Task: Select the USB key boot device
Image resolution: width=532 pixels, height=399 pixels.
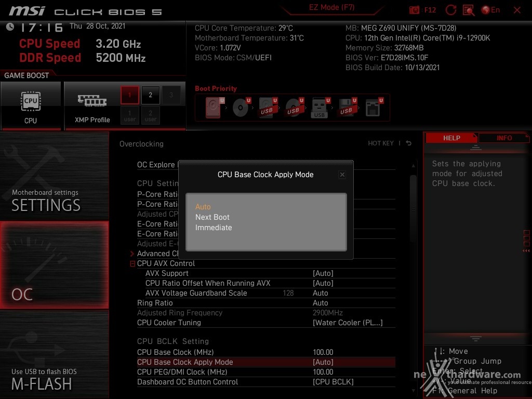Action: pos(321,108)
